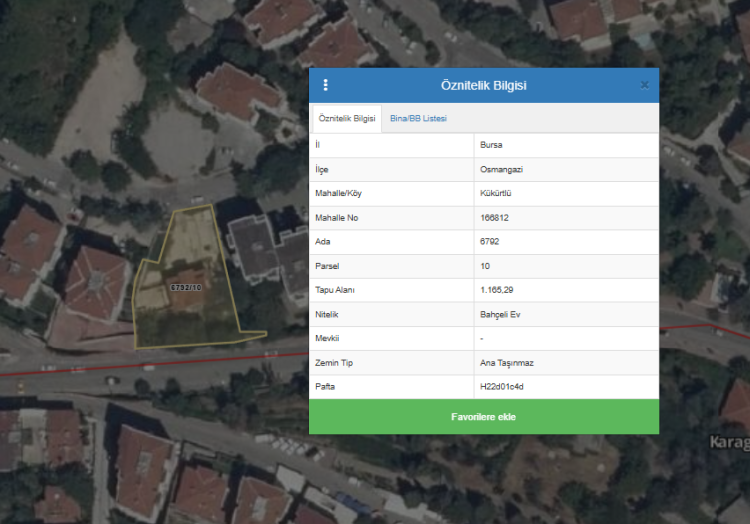Click the Ana Taşınmaz zemin tip value
The height and width of the screenshot is (524, 750).
click(505, 362)
